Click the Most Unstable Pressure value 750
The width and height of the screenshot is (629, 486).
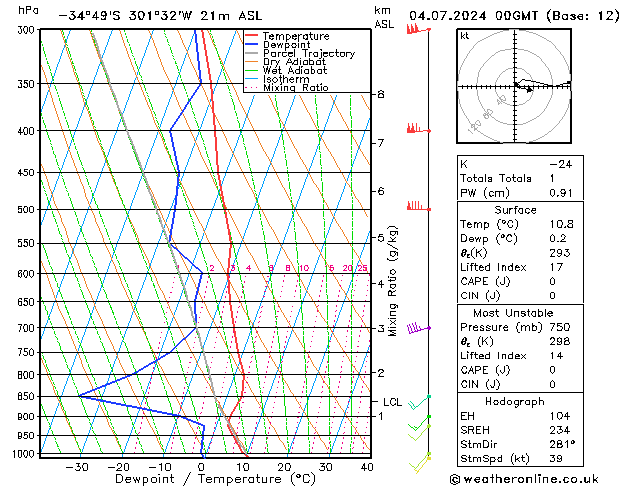click(560, 327)
